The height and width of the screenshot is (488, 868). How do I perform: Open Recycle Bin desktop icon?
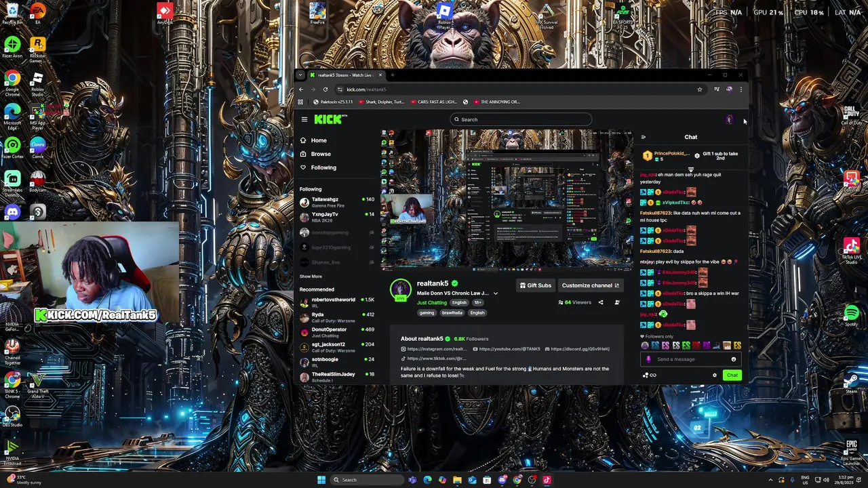tap(12, 13)
